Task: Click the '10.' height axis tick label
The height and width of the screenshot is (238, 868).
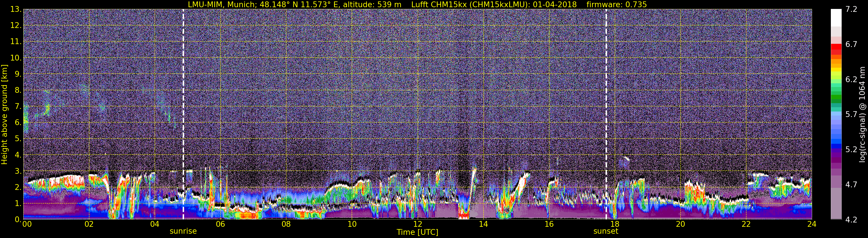Action: (16, 58)
